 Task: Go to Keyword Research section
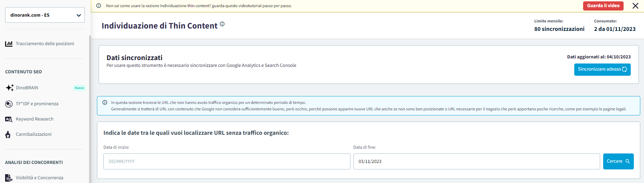pyautogui.click(x=34, y=119)
